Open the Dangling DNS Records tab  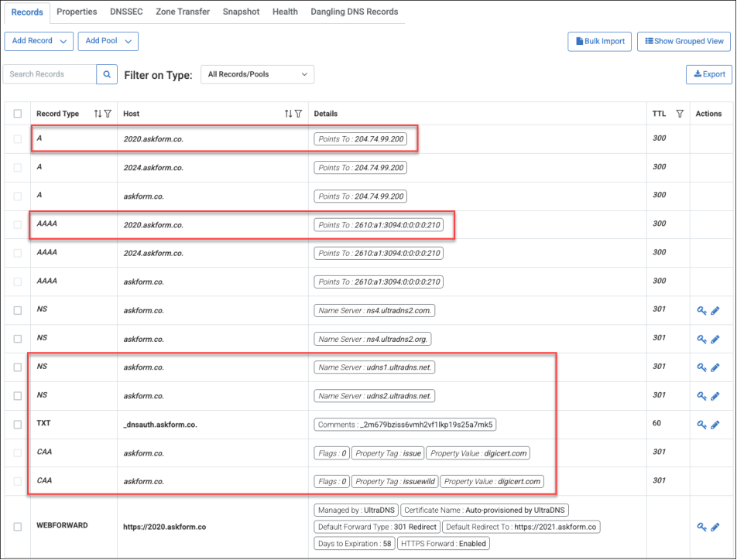tap(354, 12)
